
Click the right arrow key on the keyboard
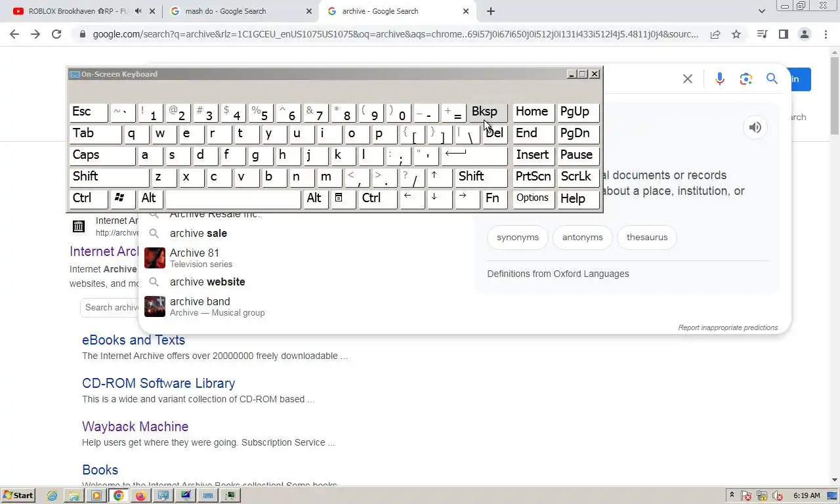pyautogui.click(x=467, y=199)
